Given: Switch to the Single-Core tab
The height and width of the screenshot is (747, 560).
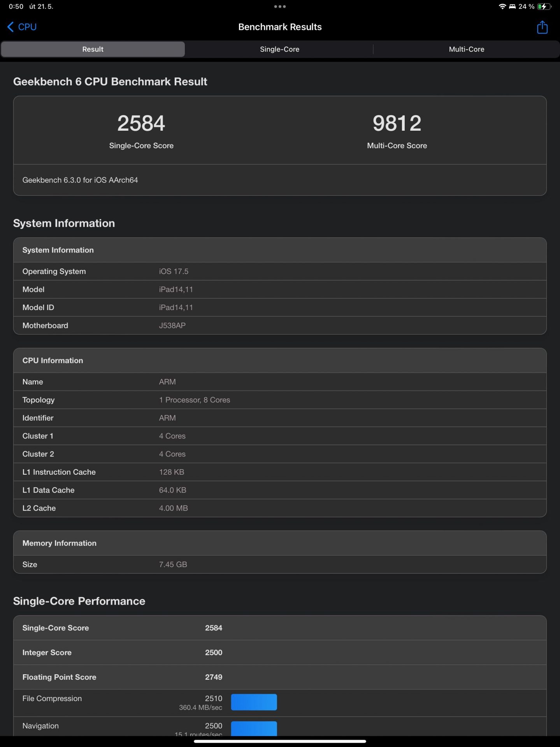Looking at the screenshot, I should click(279, 49).
